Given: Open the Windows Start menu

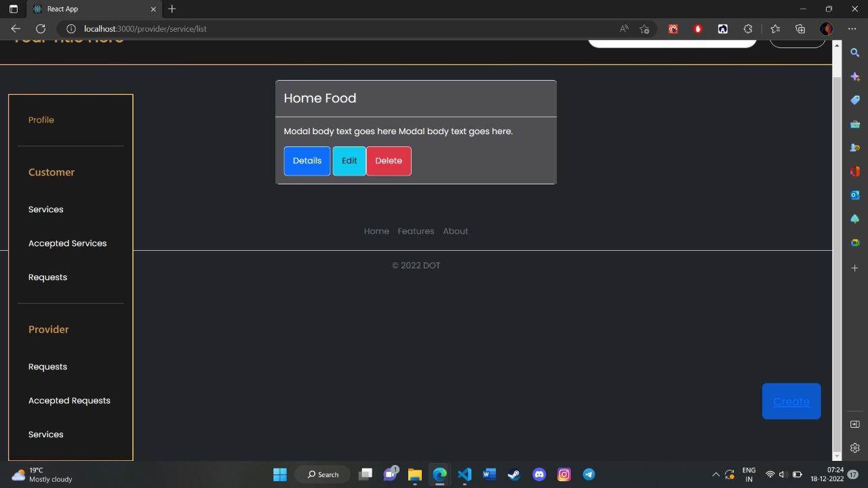Looking at the screenshot, I should [279, 474].
